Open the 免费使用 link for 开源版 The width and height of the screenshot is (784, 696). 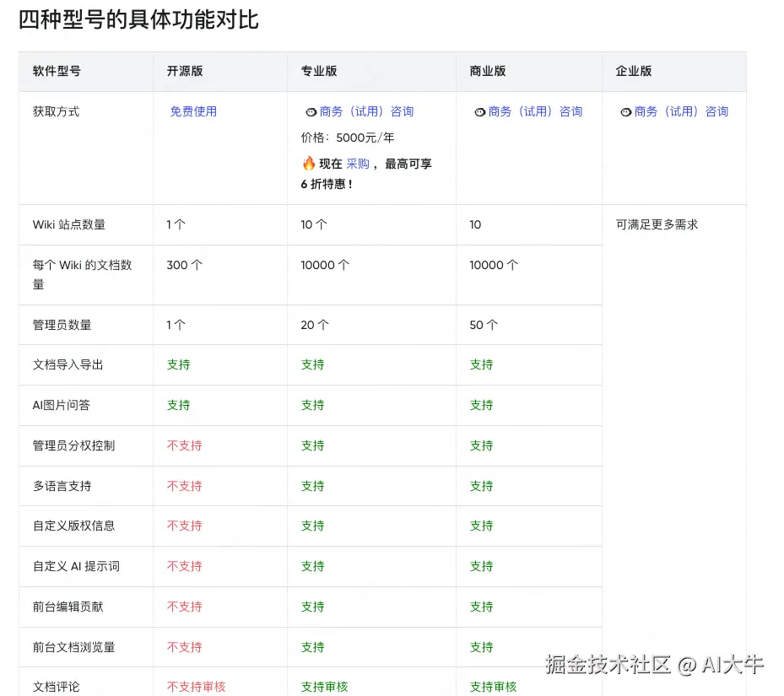point(193,111)
